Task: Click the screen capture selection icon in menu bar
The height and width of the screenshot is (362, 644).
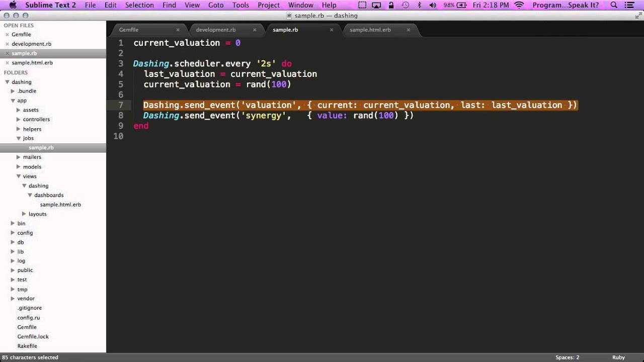Action: click(362, 5)
